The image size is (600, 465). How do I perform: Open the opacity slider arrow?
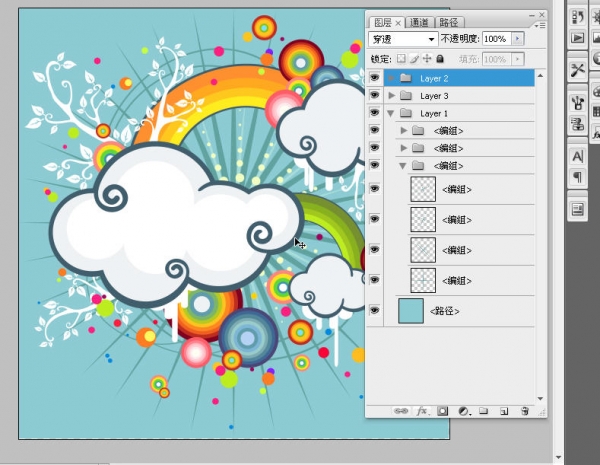(517, 38)
